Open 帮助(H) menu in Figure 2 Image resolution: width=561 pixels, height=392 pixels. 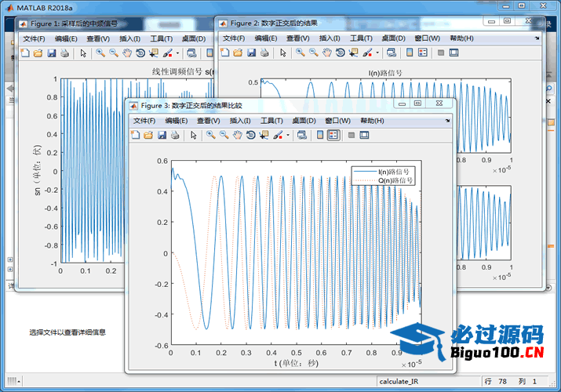click(461, 38)
